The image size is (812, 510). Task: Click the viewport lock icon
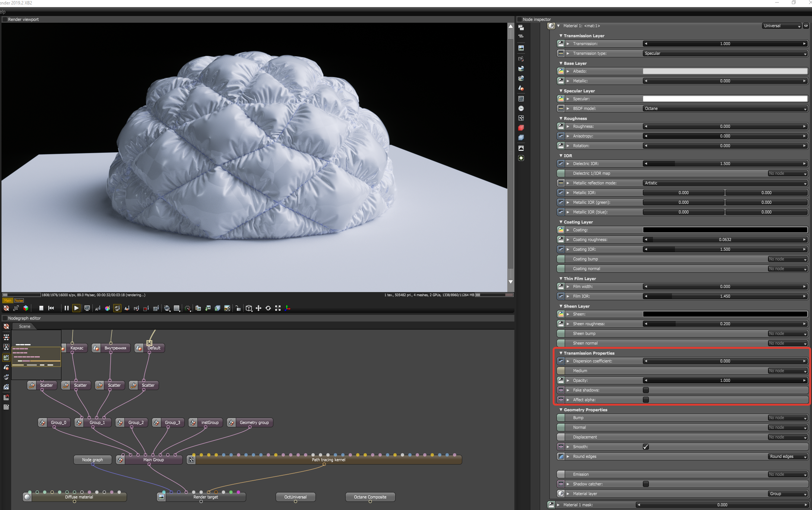click(238, 308)
